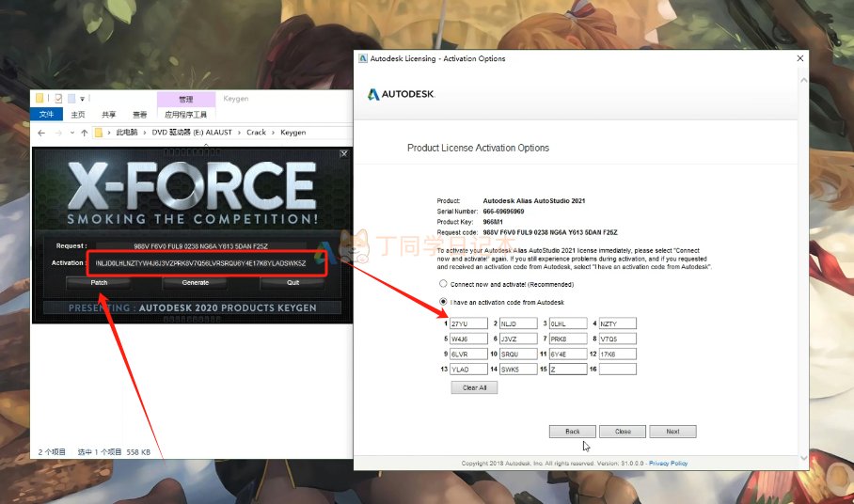The image size is (854, 504).
Task: Click the Autodesk Licensing title bar icon
Action: point(363,58)
